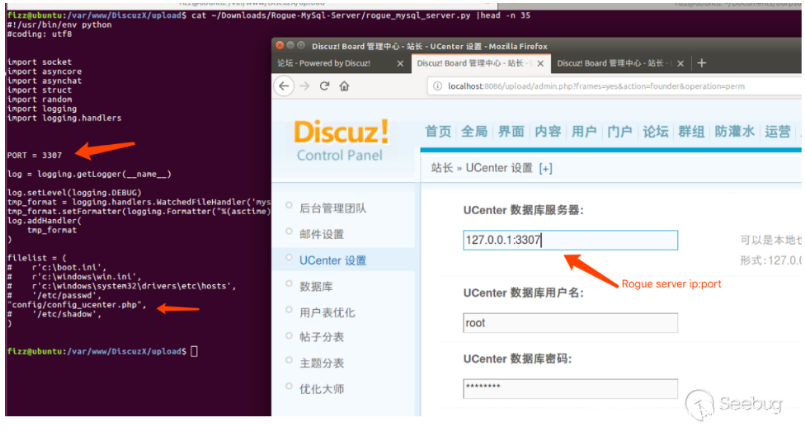Open a new tab with the plus icon

701,63
